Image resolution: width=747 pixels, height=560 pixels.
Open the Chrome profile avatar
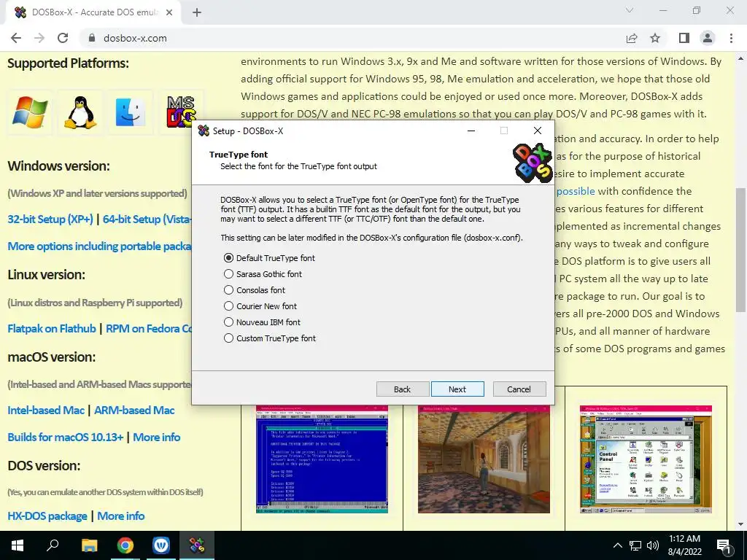[x=708, y=38]
